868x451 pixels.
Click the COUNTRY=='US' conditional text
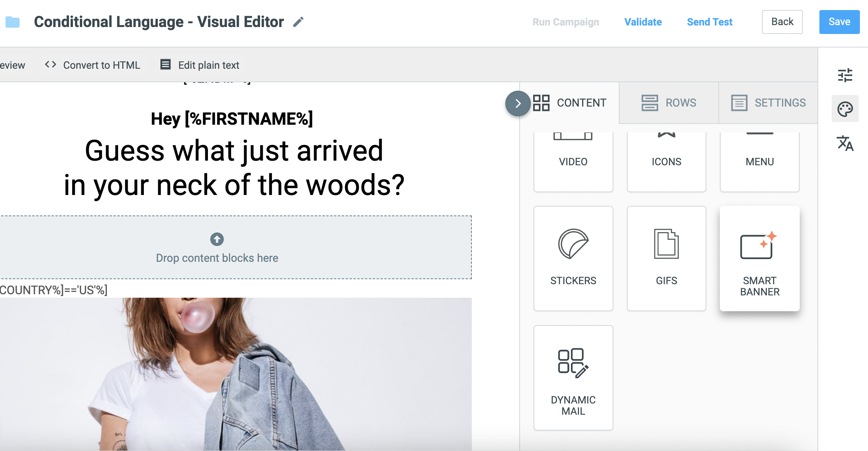point(54,290)
